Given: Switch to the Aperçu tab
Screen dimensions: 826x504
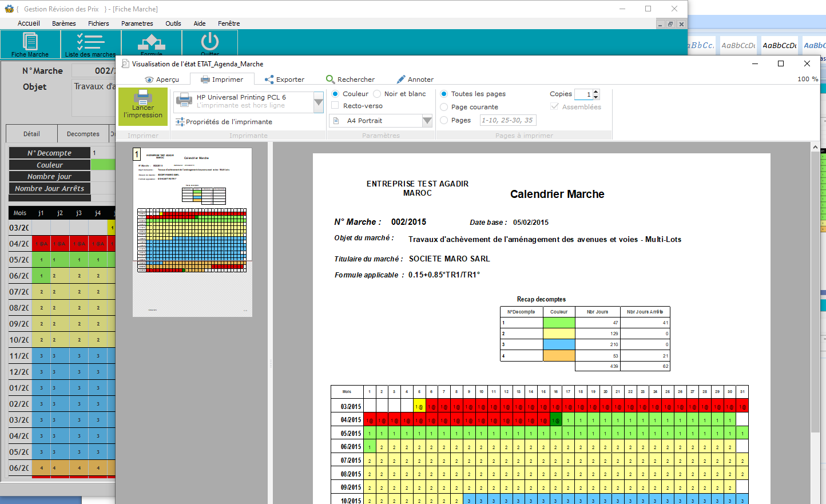Looking at the screenshot, I should (x=162, y=80).
